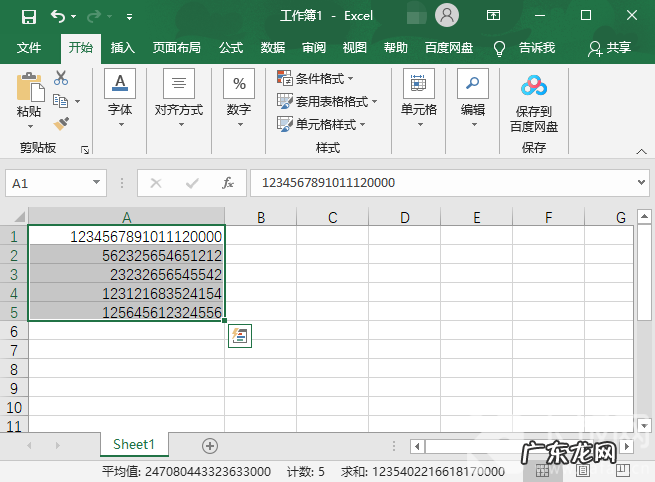Open the 单元格样式 dropdown

(321, 124)
